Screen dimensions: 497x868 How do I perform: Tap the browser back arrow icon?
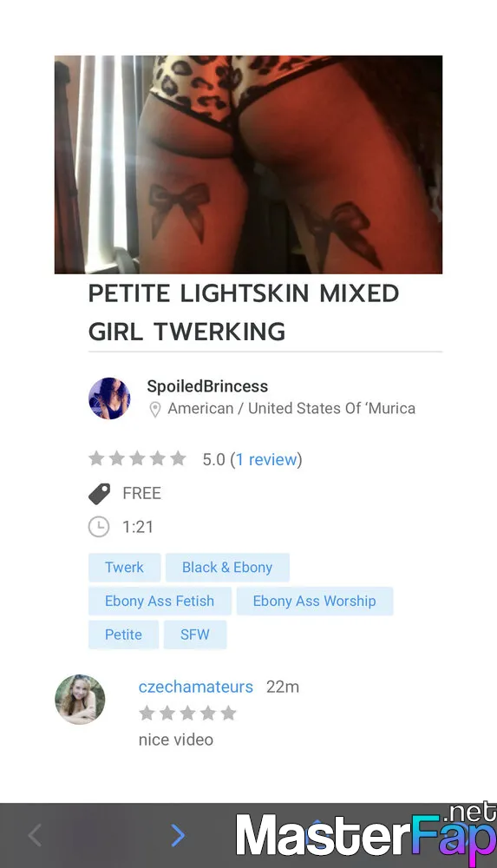coord(35,835)
